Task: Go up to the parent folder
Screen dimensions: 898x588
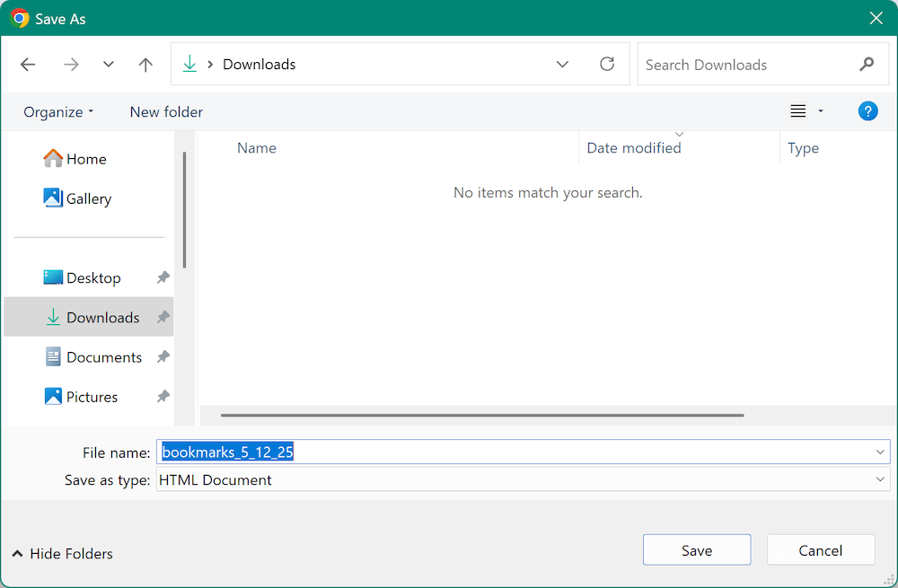Action: (x=145, y=64)
